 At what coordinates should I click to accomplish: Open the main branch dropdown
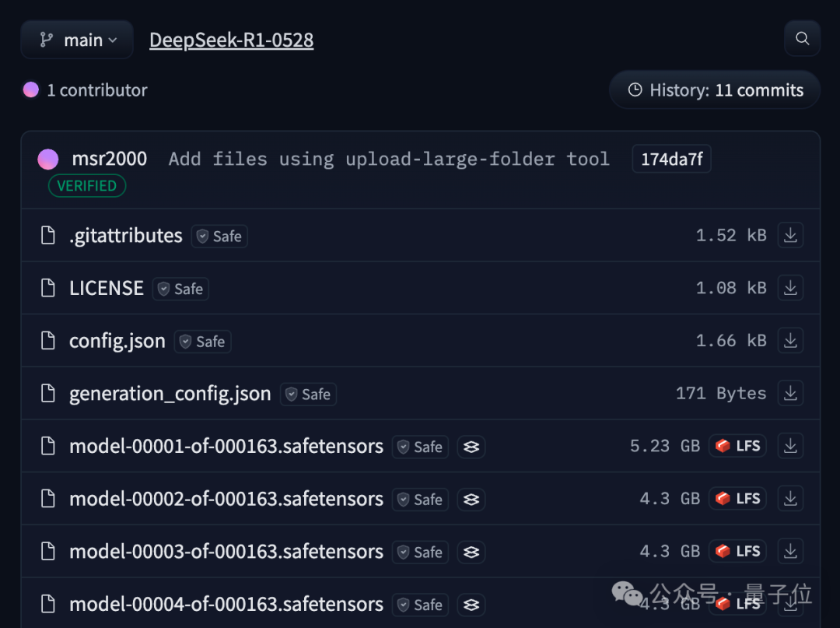(x=77, y=40)
